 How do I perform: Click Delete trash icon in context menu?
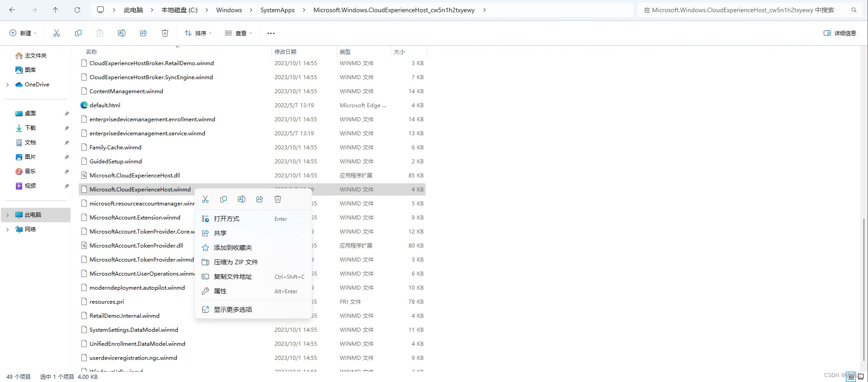click(278, 199)
